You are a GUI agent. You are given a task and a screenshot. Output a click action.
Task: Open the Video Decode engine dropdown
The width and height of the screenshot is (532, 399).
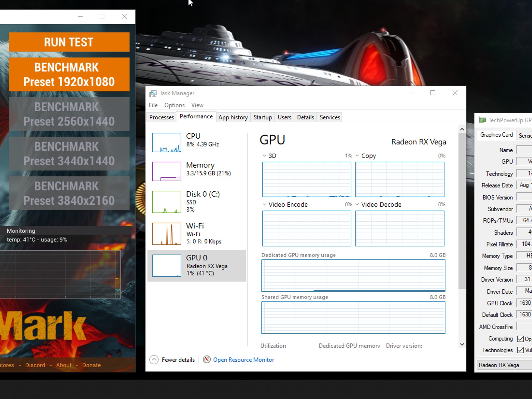tap(357, 204)
